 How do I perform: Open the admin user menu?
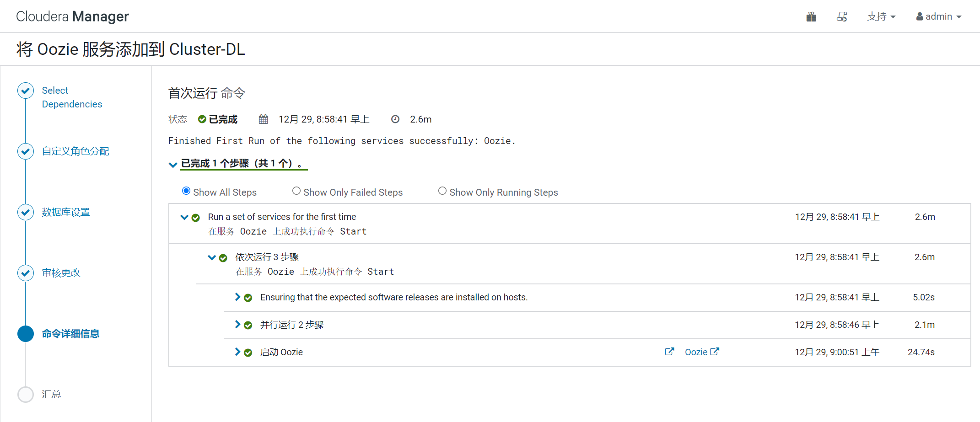(x=939, y=17)
